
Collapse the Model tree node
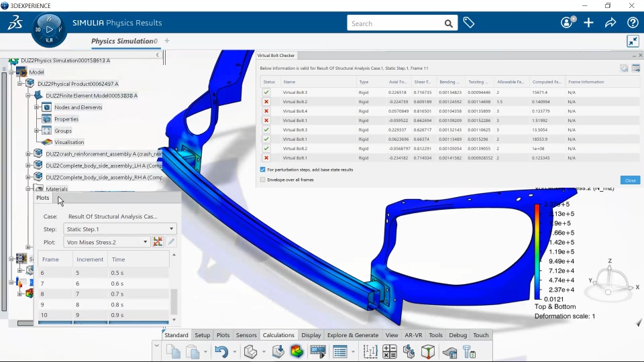[x=11, y=72]
